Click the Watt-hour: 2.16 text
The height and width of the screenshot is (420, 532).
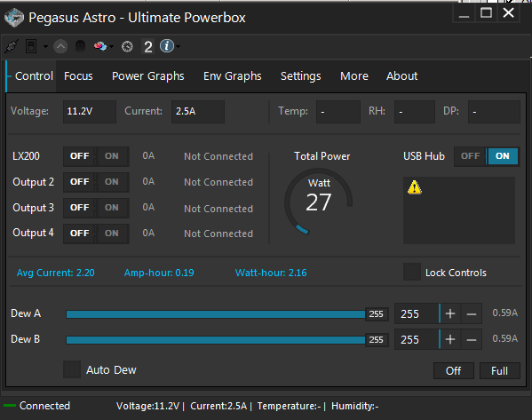(271, 273)
